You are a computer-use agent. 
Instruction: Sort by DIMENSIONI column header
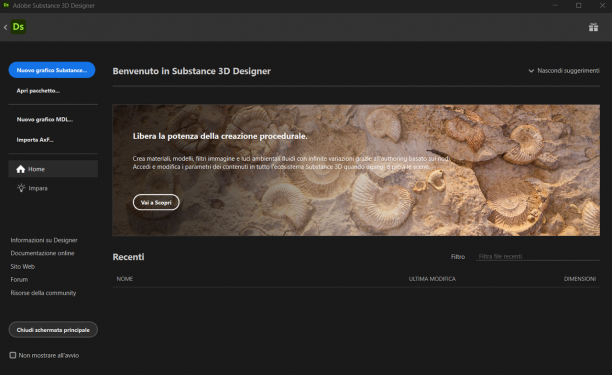tap(580, 279)
